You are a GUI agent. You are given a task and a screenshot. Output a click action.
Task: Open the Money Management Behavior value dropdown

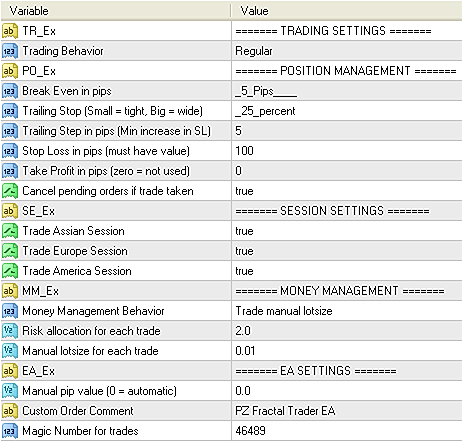point(347,311)
